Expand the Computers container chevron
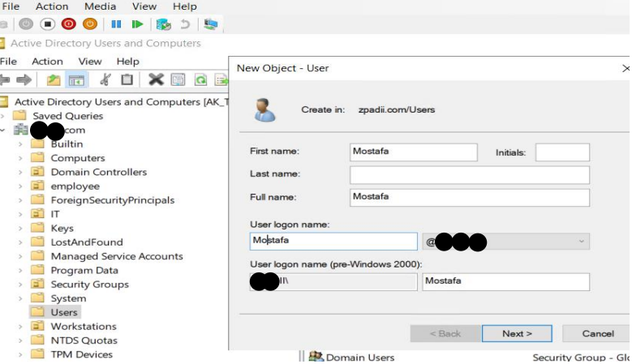This screenshot has width=632, height=364. tap(20, 158)
